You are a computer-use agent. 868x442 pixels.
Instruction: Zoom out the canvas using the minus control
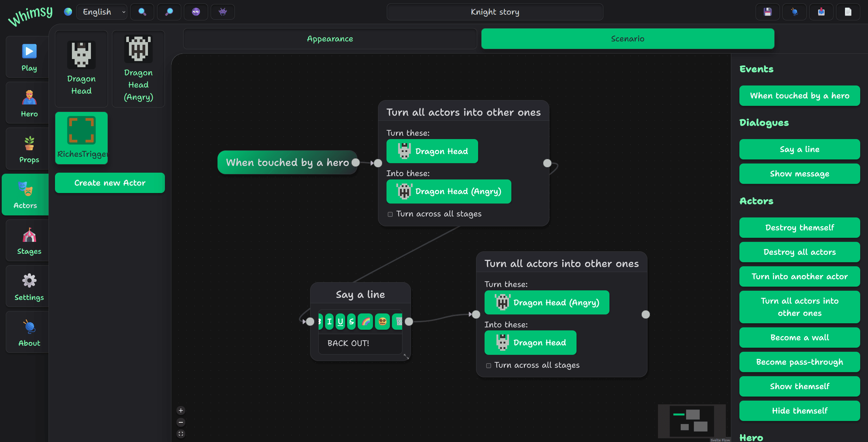[181, 422]
